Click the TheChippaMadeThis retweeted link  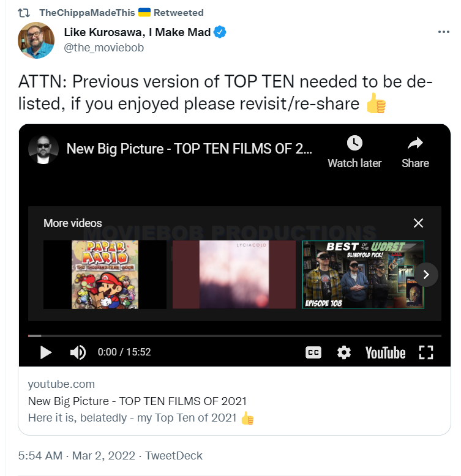point(121,13)
